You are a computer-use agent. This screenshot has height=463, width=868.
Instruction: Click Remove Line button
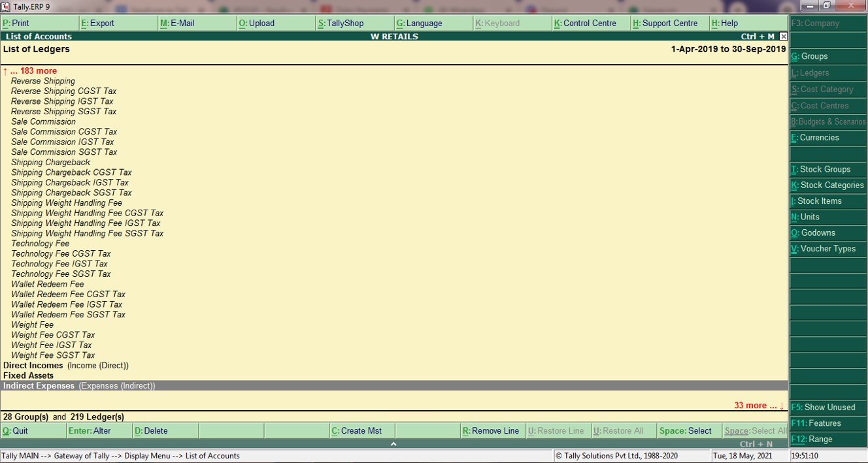click(x=493, y=431)
